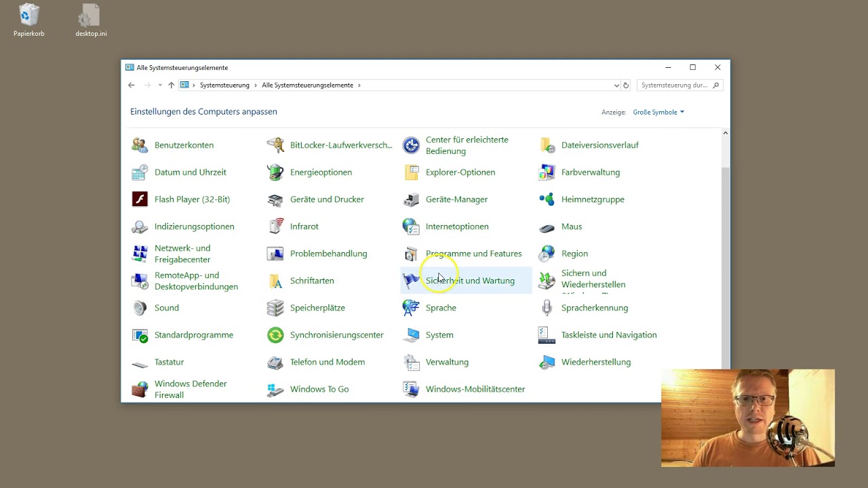Image resolution: width=868 pixels, height=488 pixels.
Task: Click the BitLocker-Laufwerkverschlüsselung icon
Action: point(275,145)
